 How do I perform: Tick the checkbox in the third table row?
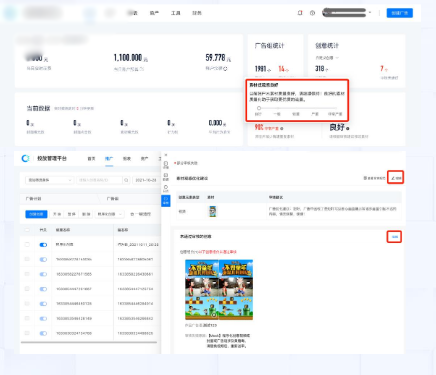tap(27, 274)
